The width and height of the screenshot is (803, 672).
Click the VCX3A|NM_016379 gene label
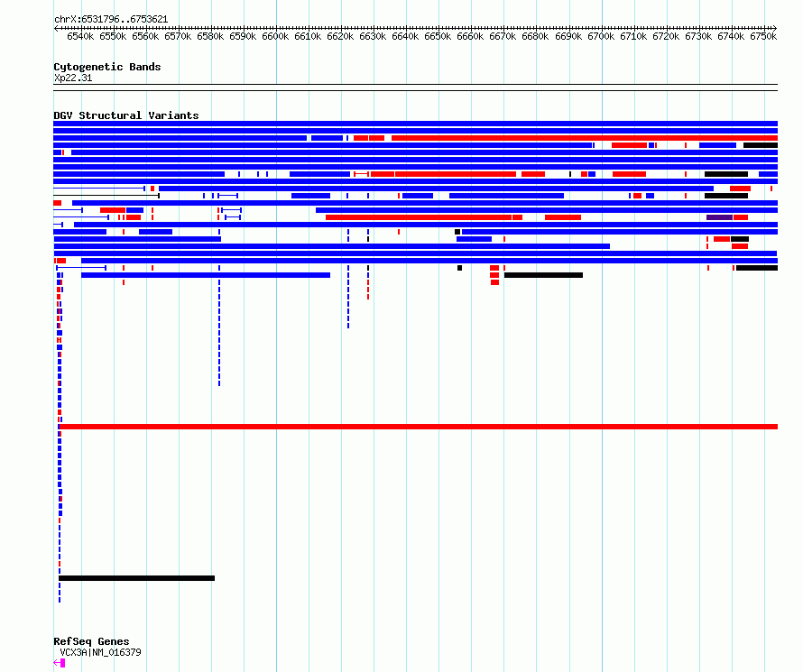click(100, 652)
